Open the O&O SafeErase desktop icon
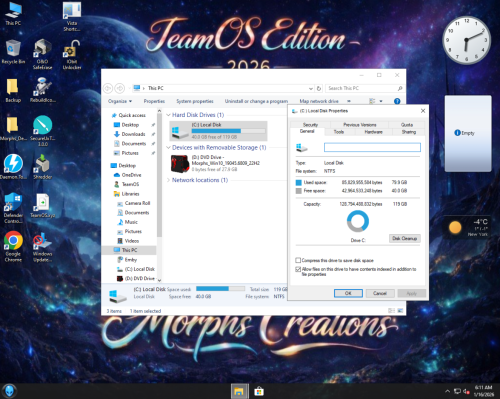The height and width of the screenshot is (399, 500). pyautogui.click(x=43, y=54)
